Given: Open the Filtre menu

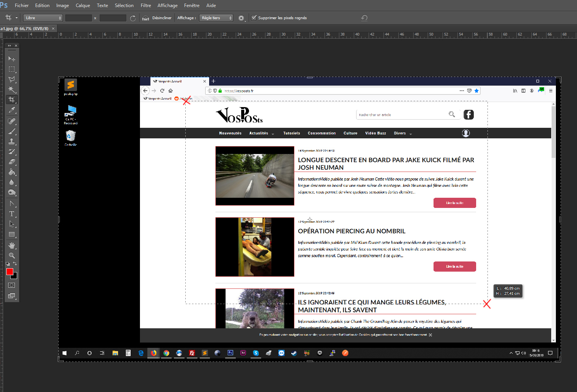Looking at the screenshot, I should 146,5.
